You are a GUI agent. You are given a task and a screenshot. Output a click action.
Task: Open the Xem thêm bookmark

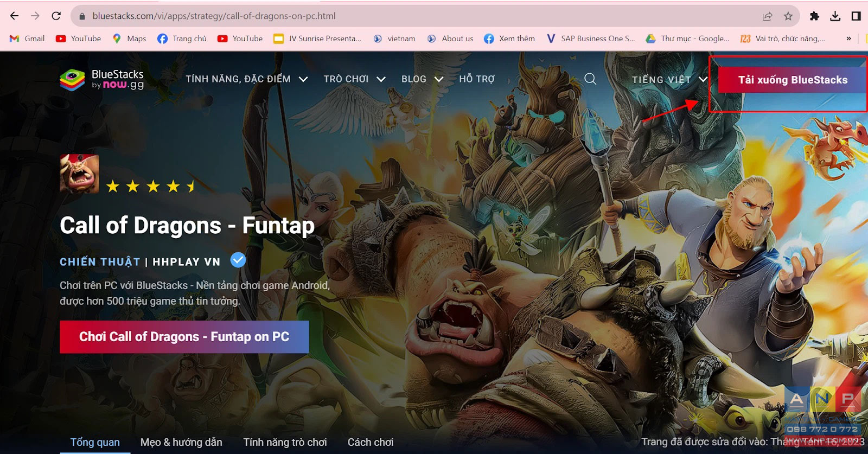[509, 39]
